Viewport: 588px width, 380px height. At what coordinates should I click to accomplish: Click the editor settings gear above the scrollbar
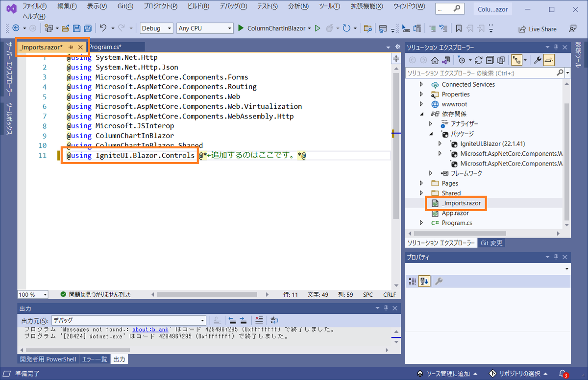(397, 47)
